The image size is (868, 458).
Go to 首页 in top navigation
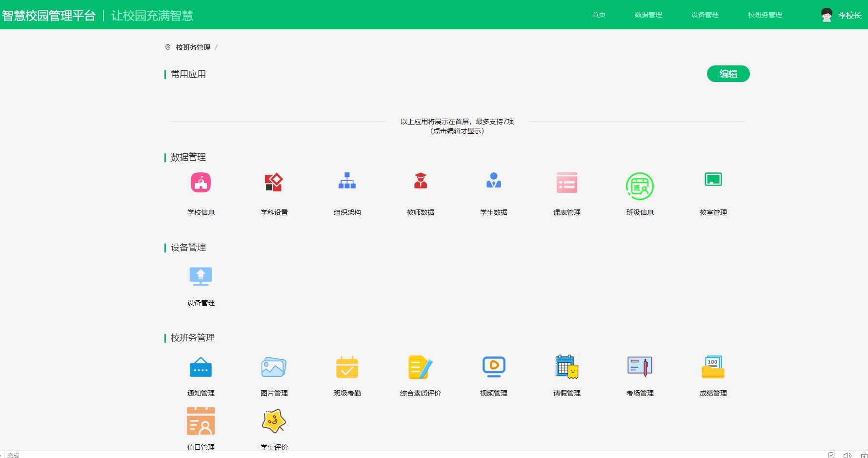point(599,15)
